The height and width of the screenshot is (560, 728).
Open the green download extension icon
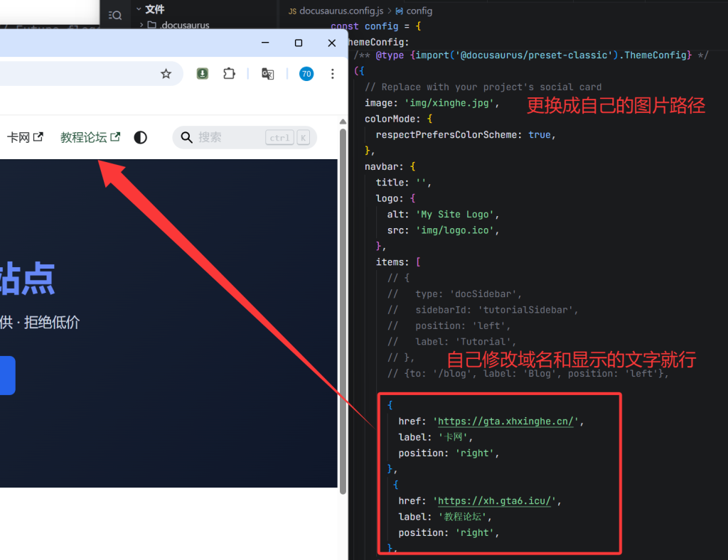click(x=203, y=74)
